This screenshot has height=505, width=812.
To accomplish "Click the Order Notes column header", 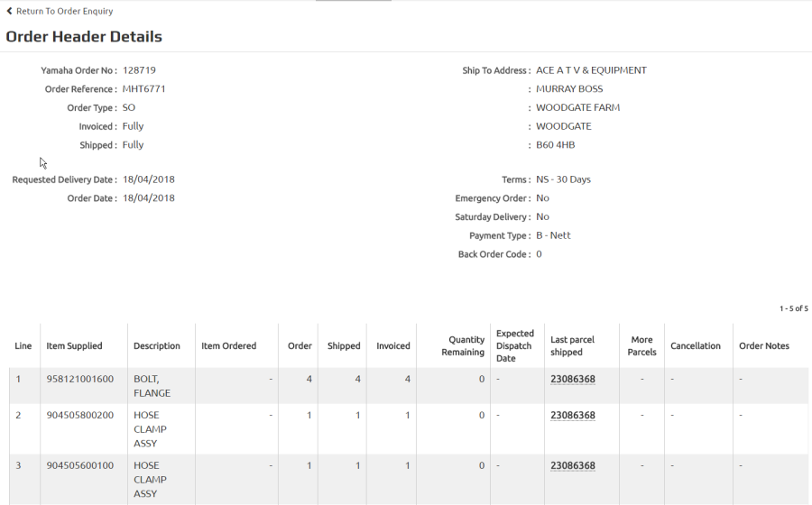I will coord(764,345).
